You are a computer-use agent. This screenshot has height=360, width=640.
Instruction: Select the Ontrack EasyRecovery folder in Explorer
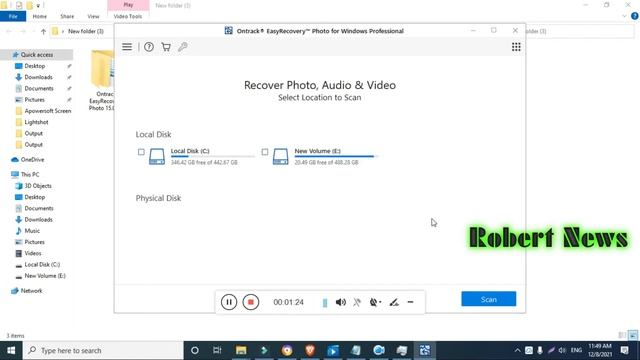click(x=102, y=80)
